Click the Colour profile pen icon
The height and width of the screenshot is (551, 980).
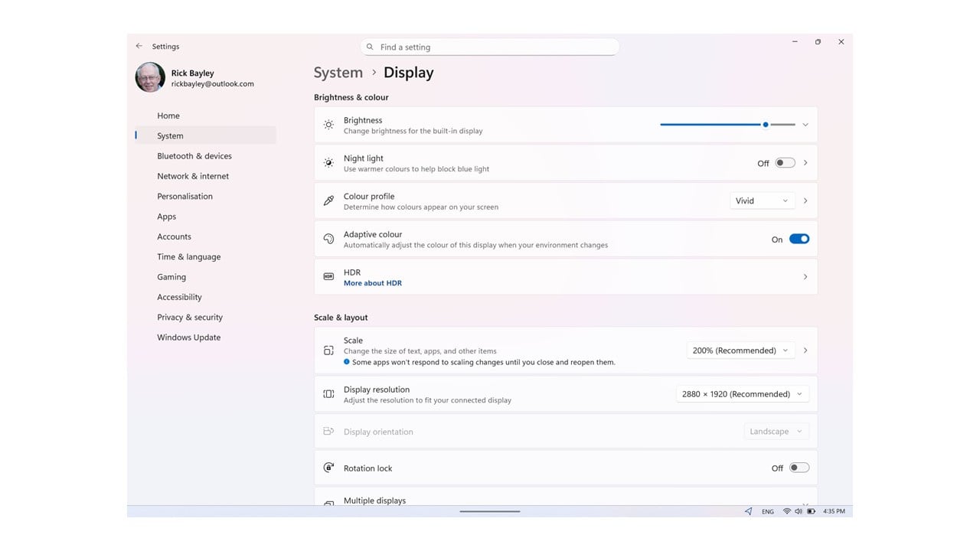click(328, 201)
